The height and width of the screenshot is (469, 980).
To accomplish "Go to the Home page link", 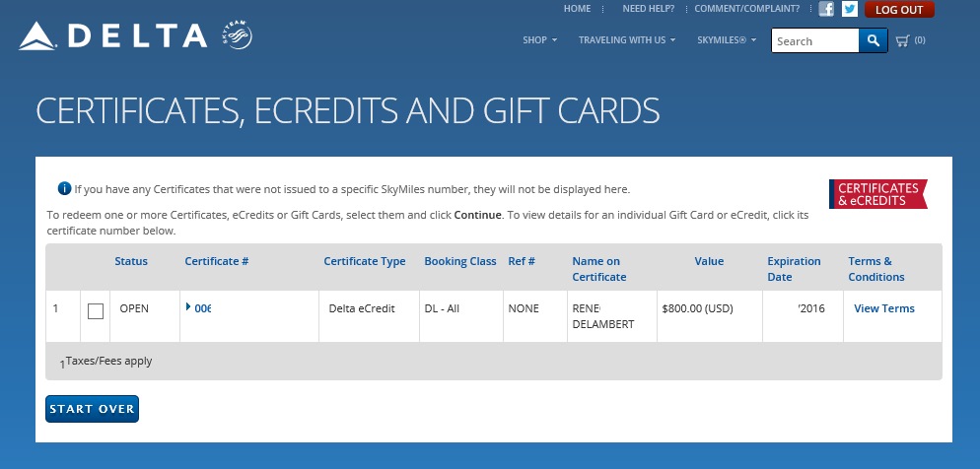I will coord(577,9).
